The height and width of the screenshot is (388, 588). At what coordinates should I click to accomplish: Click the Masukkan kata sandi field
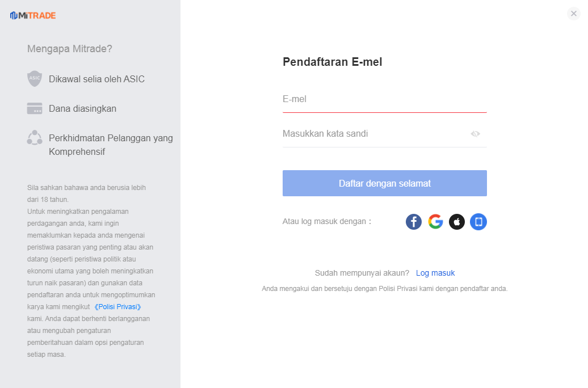[x=375, y=134]
